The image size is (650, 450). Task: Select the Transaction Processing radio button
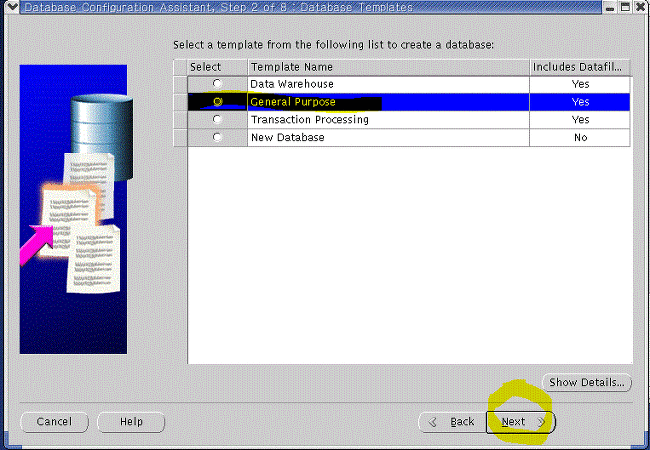click(217, 119)
